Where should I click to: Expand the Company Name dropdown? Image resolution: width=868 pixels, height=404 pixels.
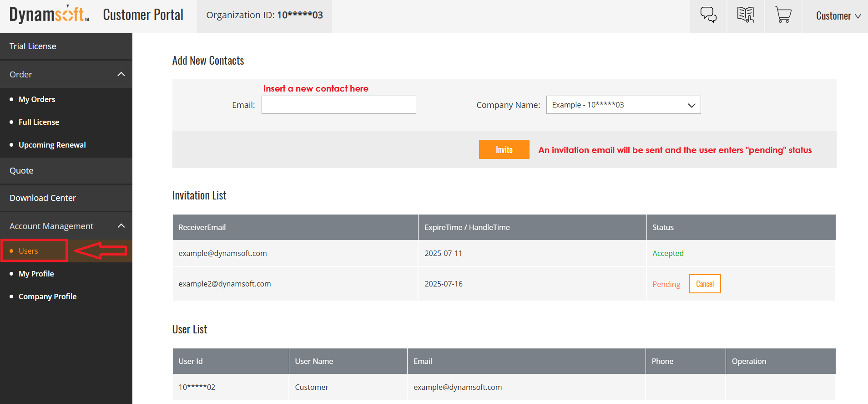pyautogui.click(x=623, y=105)
